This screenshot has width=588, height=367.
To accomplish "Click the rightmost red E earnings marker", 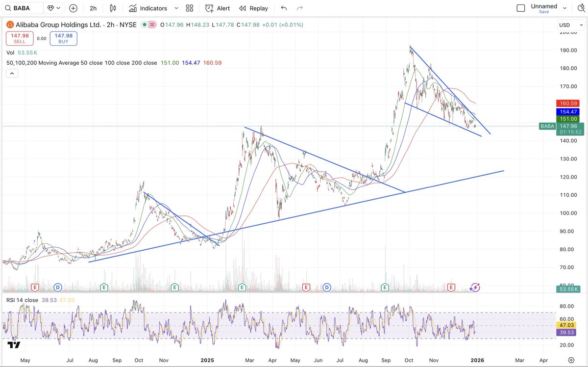I will pyautogui.click(x=451, y=287).
